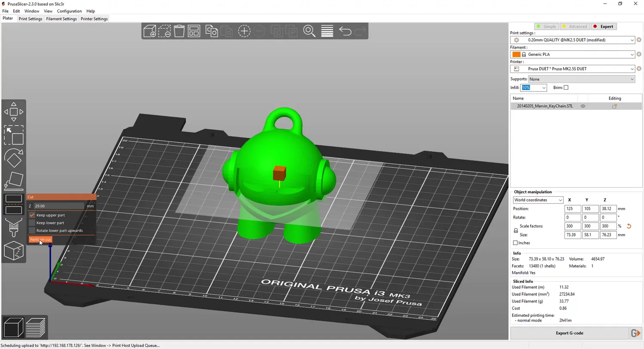Open Search with the magnifier icon
Viewport: 644px width, 349px height.
309,31
